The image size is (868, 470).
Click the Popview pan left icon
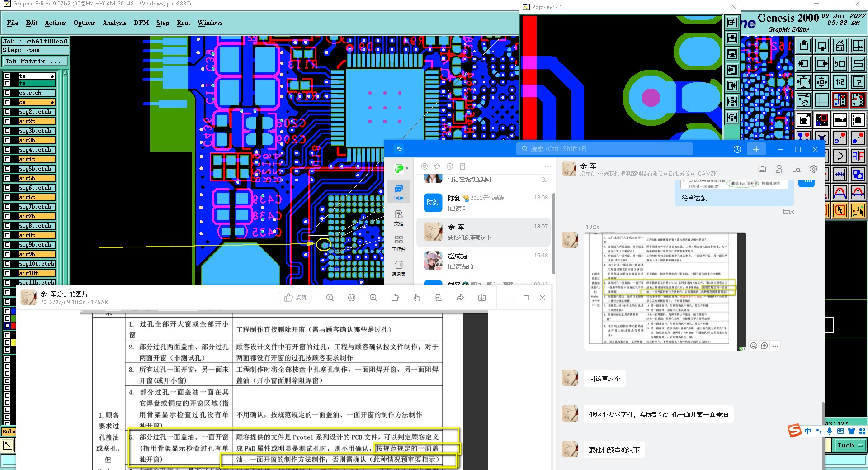pos(732,70)
